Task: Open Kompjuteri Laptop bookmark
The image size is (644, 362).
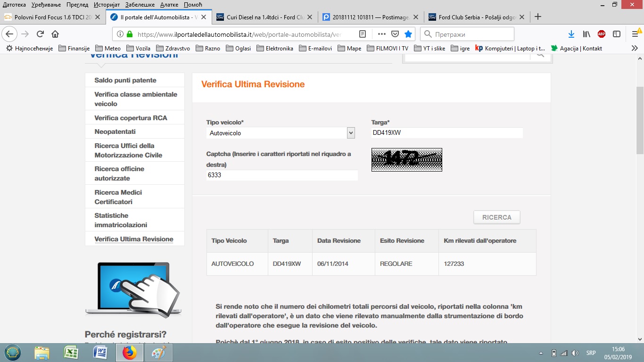Action: 510,48
